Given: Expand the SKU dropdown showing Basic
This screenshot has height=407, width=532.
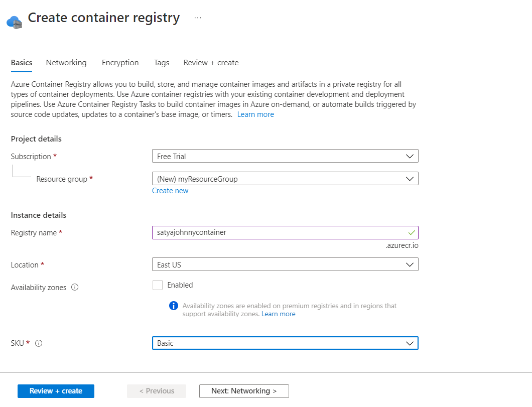Looking at the screenshot, I should click(285, 343).
